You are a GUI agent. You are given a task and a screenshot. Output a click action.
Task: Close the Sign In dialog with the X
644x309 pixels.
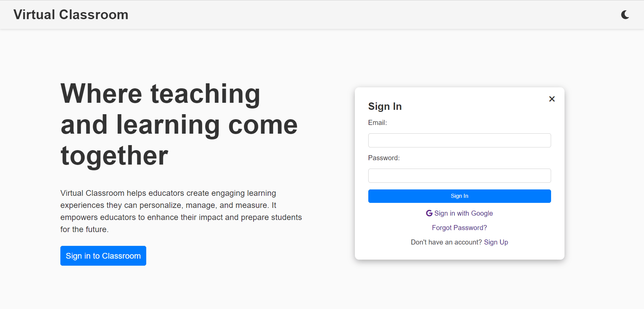click(x=552, y=99)
